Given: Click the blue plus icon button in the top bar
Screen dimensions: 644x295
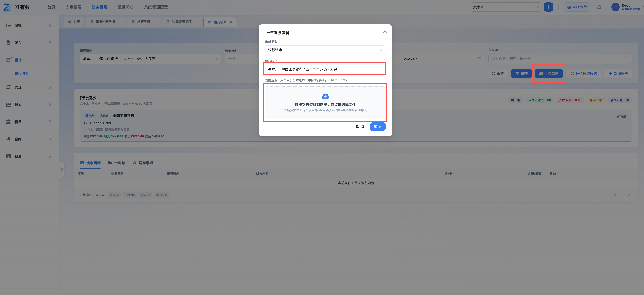Looking at the screenshot, I should coord(548,7).
